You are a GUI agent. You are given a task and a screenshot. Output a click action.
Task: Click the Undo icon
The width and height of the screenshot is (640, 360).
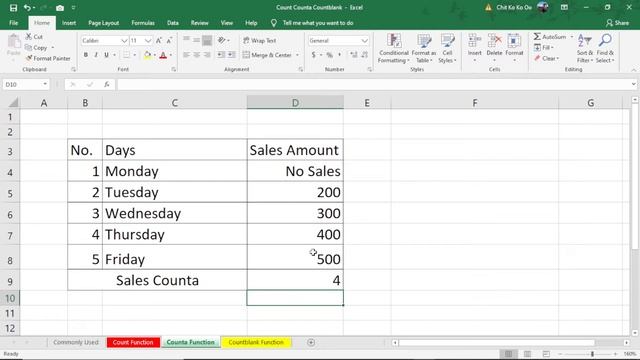pyautogui.click(x=27, y=8)
